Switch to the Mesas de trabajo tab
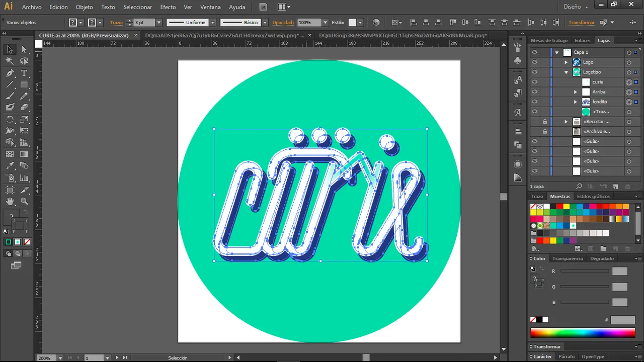Screen dimensions: 644x362 tap(549, 40)
